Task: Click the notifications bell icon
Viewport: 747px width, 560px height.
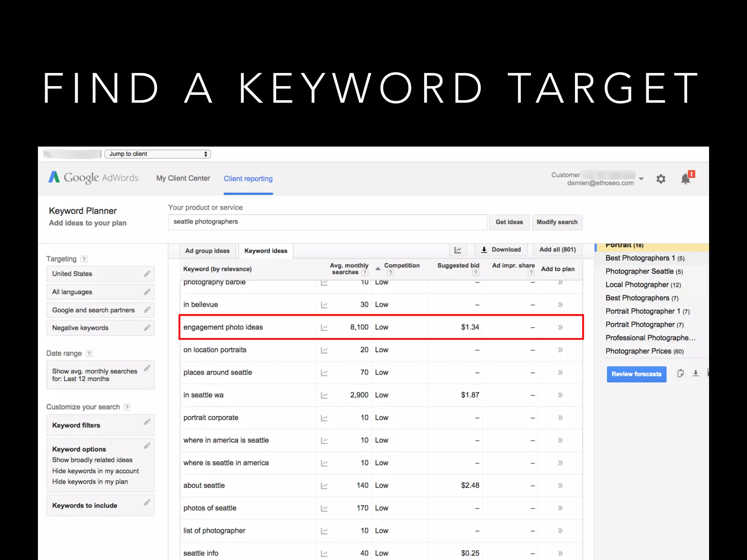Action: (686, 179)
